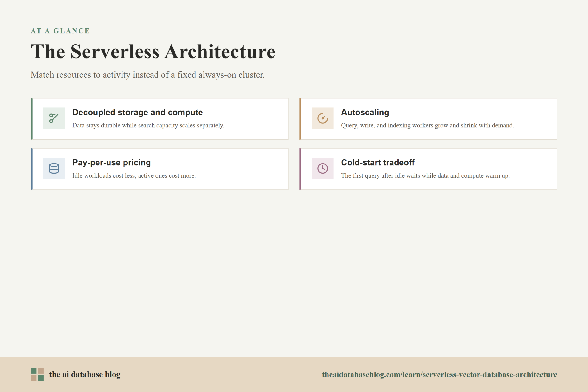Viewport: 588px width, 392px height.
Task: Click the Cold-start clock icon
Action: click(x=322, y=168)
